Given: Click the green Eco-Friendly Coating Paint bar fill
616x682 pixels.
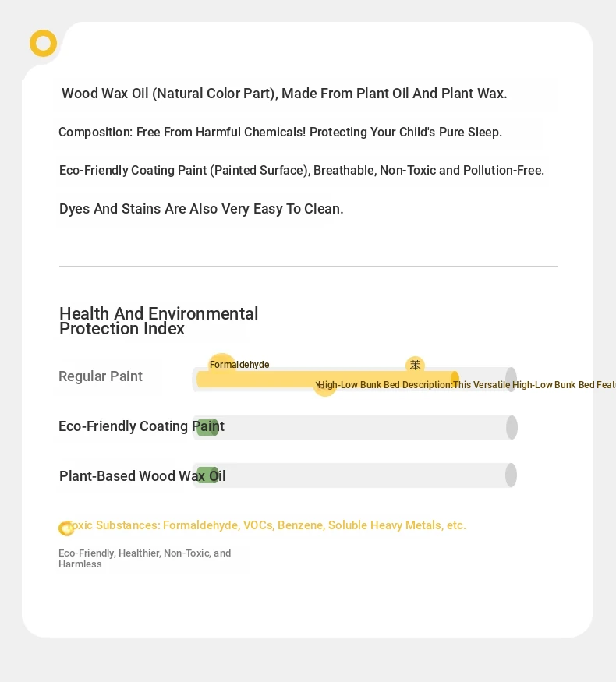Looking at the screenshot, I should coord(207,427).
